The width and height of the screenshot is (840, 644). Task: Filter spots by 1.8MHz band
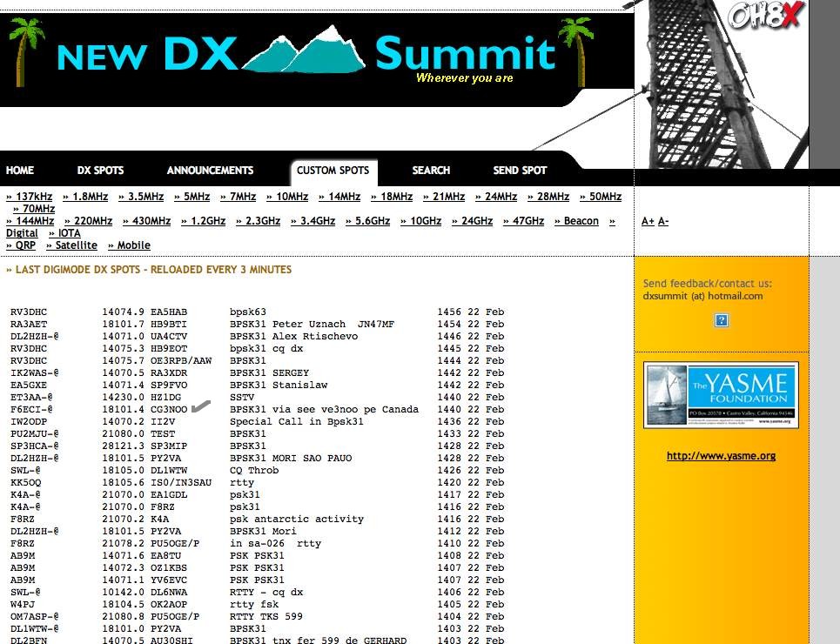click(85, 197)
